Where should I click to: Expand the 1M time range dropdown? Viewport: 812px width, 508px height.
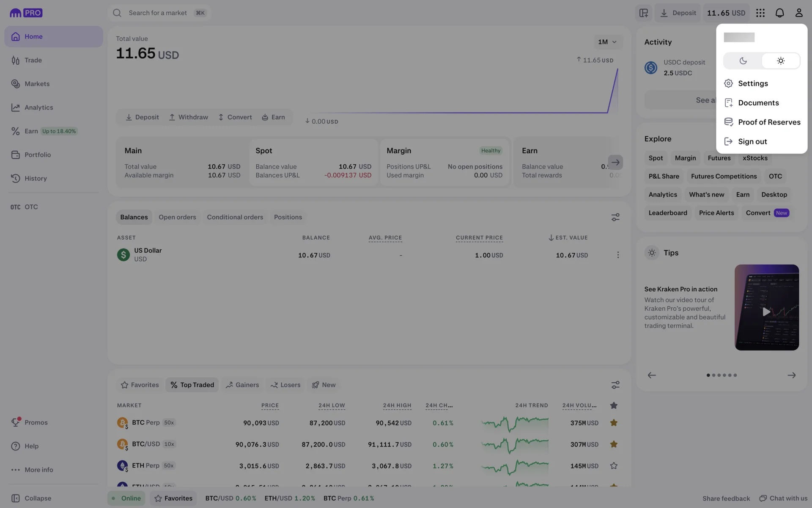(x=607, y=42)
